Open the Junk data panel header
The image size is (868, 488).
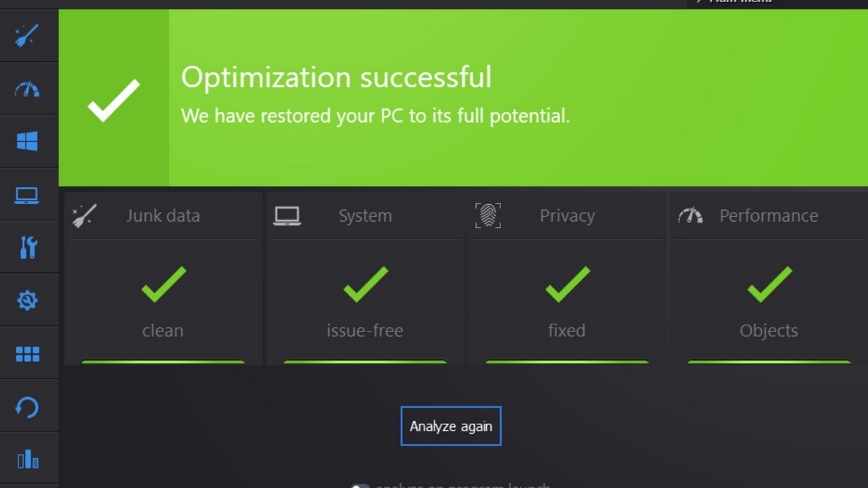(163, 216)
